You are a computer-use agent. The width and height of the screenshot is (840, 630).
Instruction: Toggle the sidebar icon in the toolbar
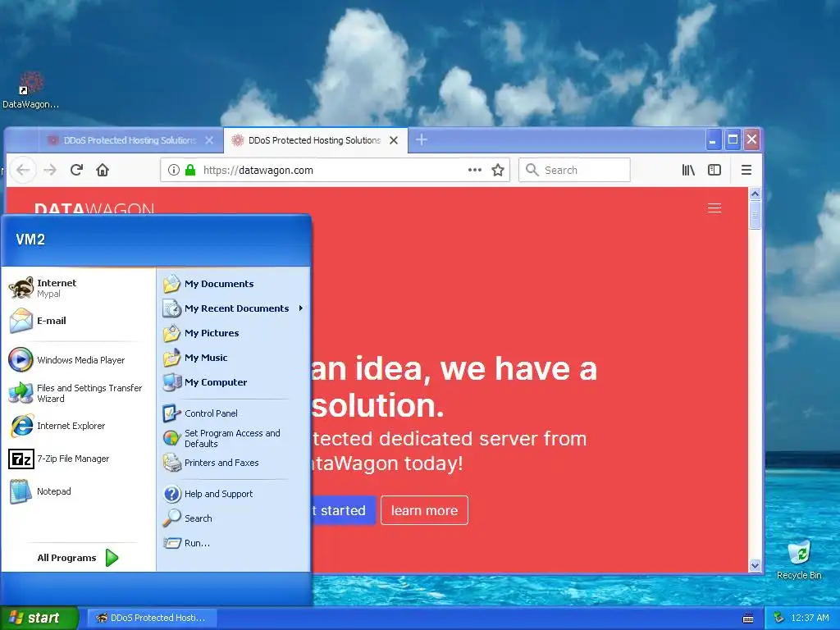click(714, 171)
